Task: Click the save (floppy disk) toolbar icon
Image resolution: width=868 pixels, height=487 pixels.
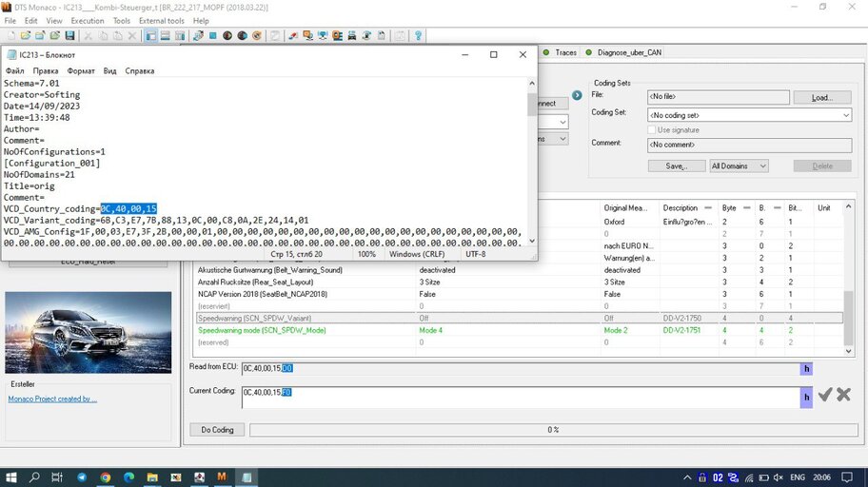Action: 69,35
